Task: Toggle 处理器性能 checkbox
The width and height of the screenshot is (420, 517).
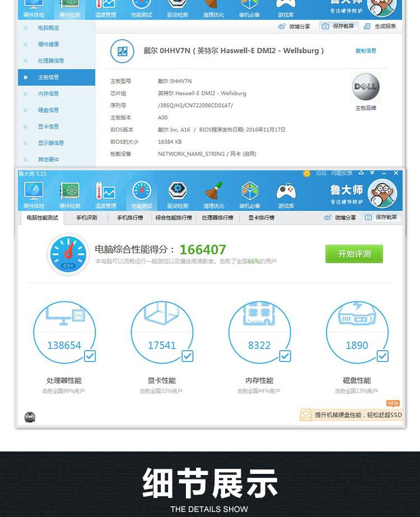Action: coord(90,356)
